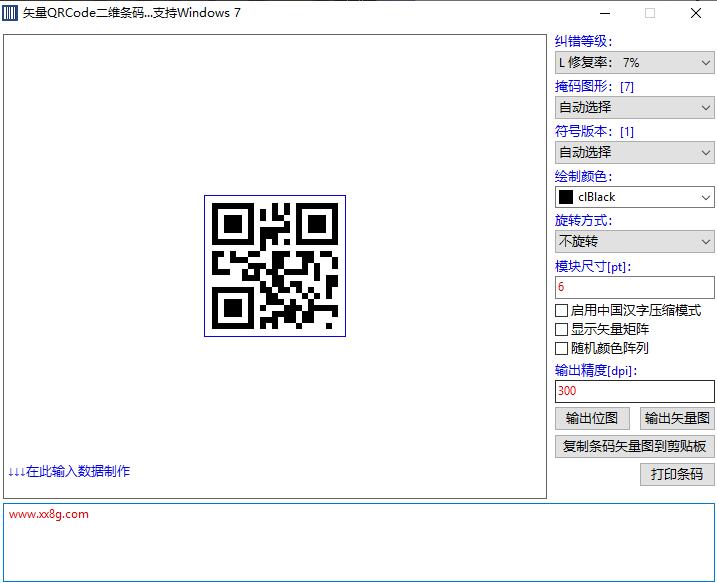Click the 模块尺寸[pt] label

pyautogui.click(x=593, y=266)
